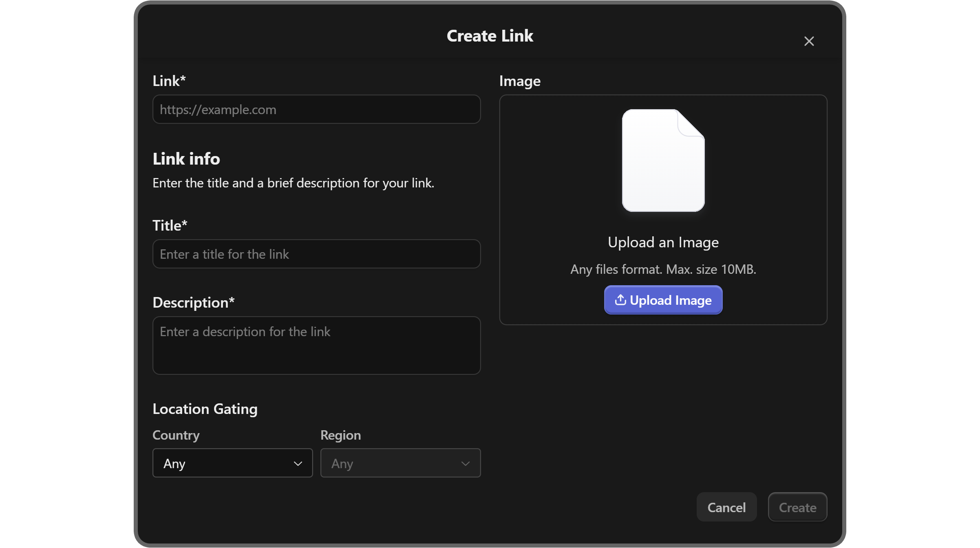Viewport: 980px width, 548px height.
Task: Click the Region dropdown chevron arrow
Action: (x=465, y=463)
